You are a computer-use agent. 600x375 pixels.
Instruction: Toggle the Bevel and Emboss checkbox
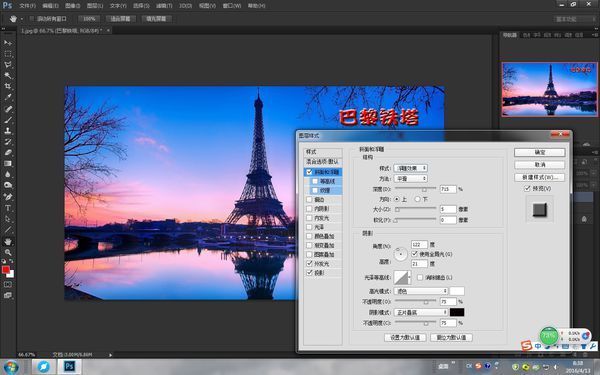click(310, 172)
